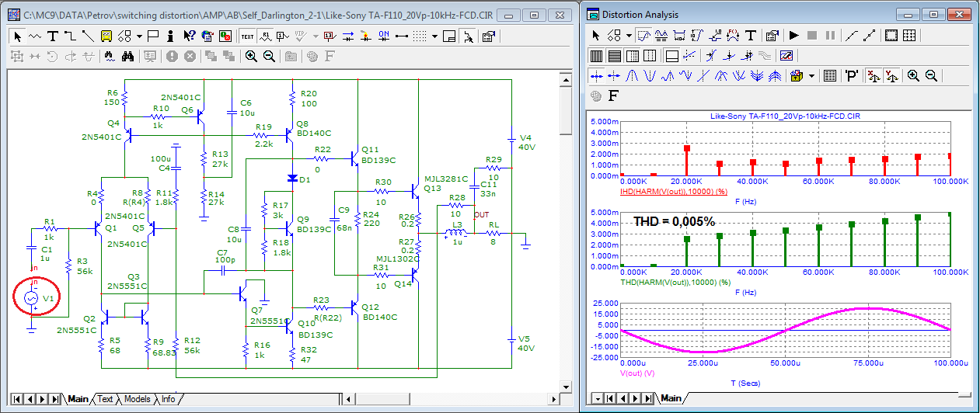Zoom out in Distortion Analysis window
This screenshot has width=980, height=413.
pos(930,75)
